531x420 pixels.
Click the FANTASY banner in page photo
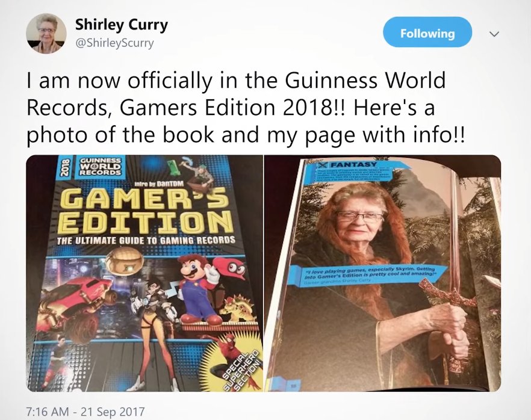tap(352, 165)
